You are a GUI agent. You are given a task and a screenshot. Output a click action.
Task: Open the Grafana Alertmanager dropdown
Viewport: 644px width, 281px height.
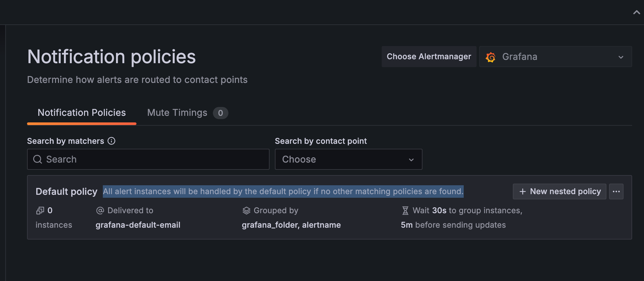(x=555, y=57)
